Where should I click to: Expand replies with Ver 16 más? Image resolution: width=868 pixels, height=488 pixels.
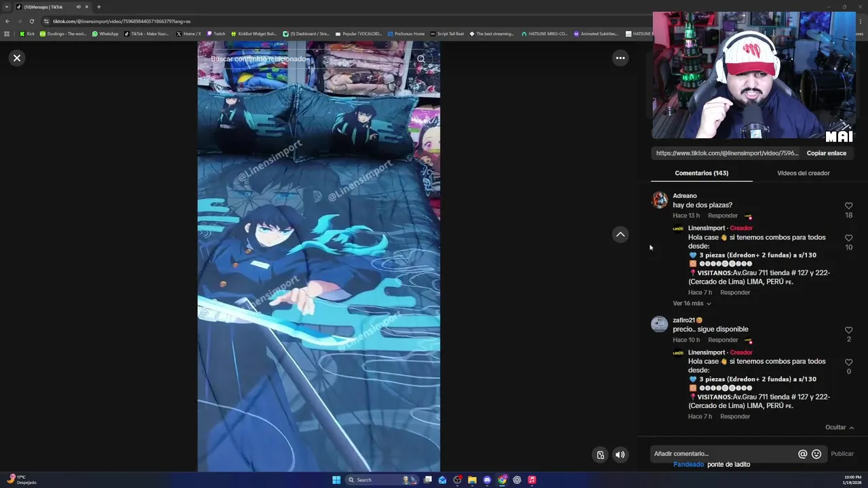pyautogui.click(x=692, y=303)
